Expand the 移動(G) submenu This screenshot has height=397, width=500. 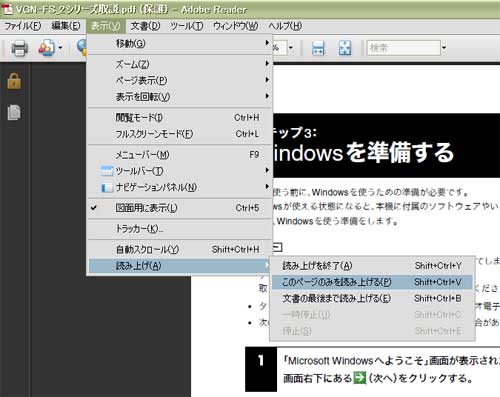180,43
